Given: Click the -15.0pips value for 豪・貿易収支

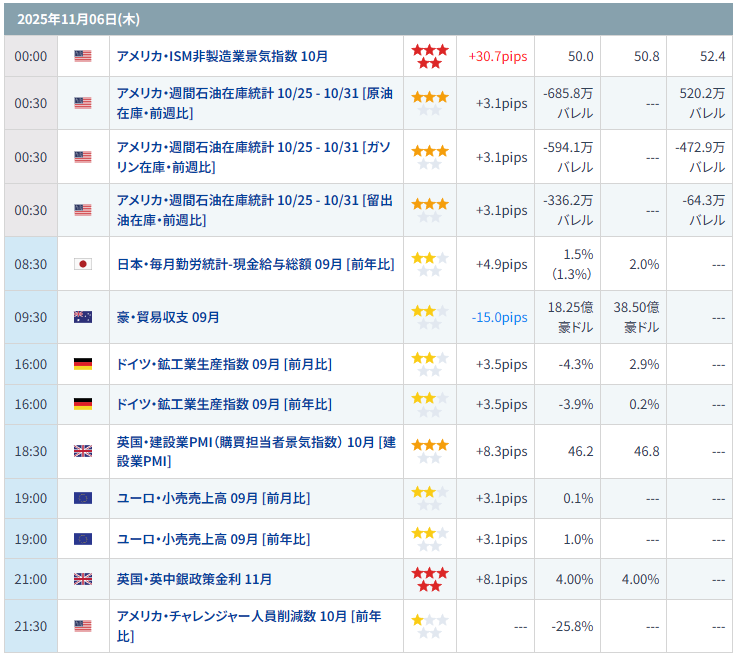Looking at the screenshot, I should (499, 317).
